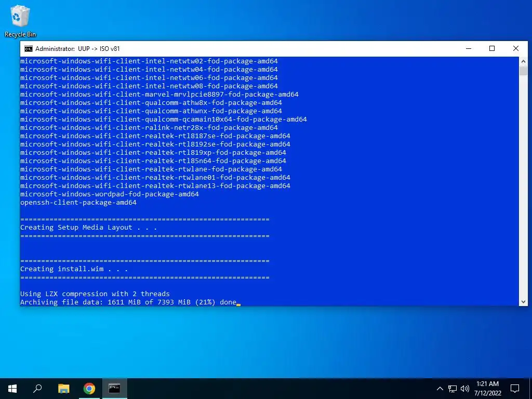Open network status tray icon
532x399 pixels.
pyautogui.click(x=453, y=389)
